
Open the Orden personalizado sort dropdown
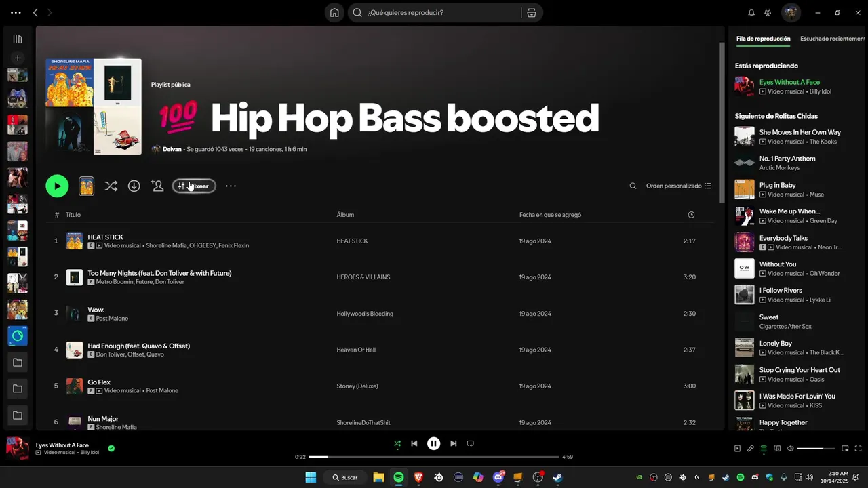click(x=679, y=186)
